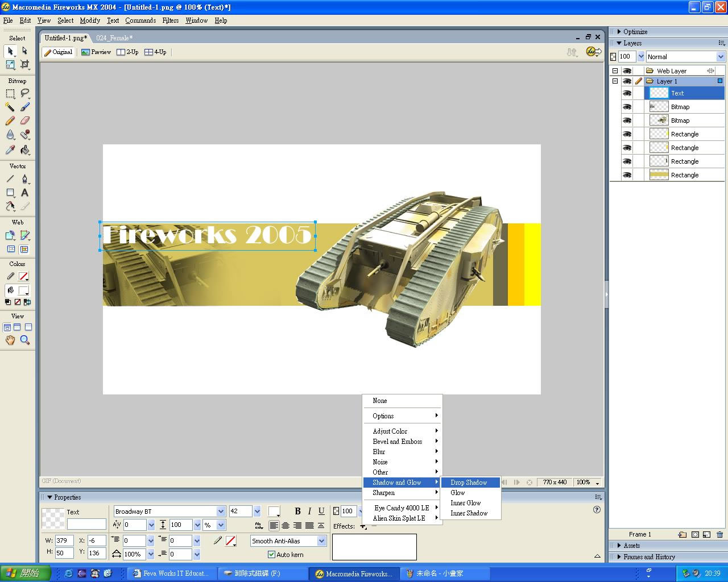Switch to the 024_Female* document tab
The height and width of the screenshot is (582, 728).
click(114, 38)
